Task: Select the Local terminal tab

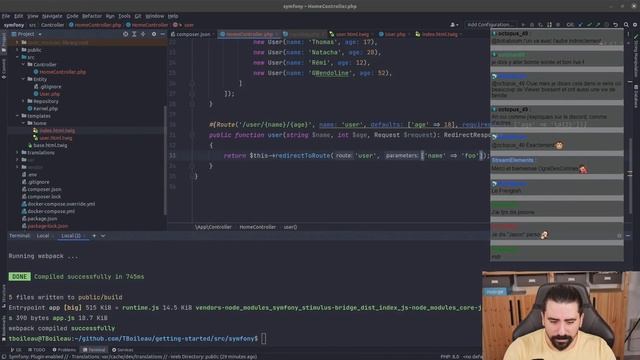Action: (43, 236)
